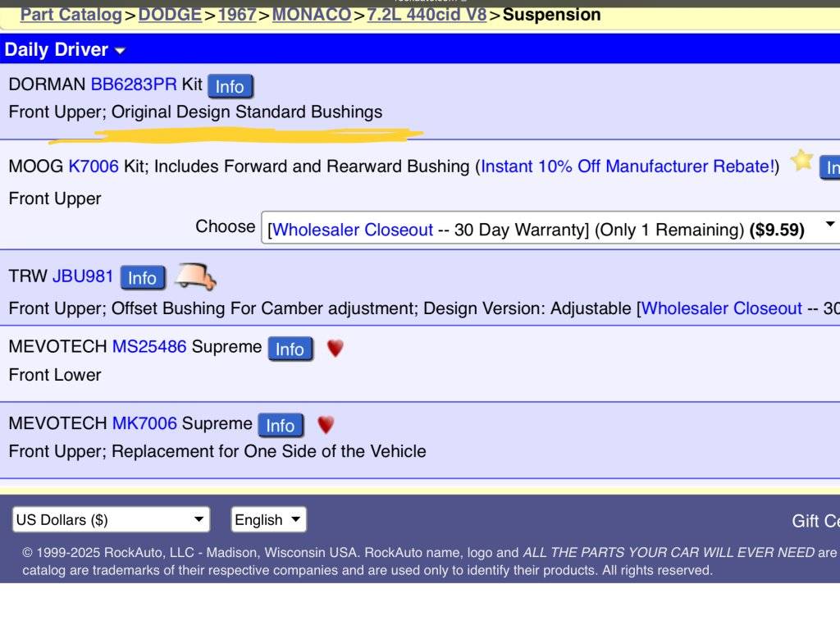Open Info for MEVOTECH MS25486 Supreme
Screen dimensions: 840x630
pos(289,349)
